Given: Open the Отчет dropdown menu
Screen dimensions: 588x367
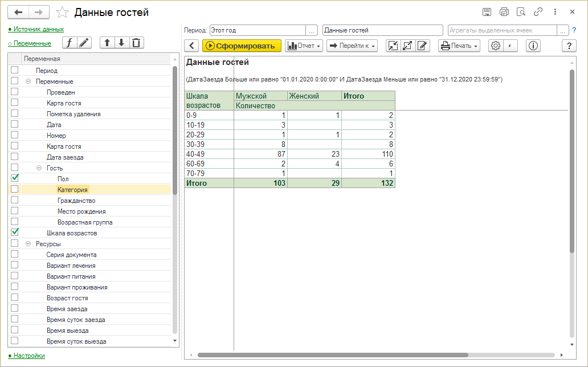Looking at the screenshot, I should [304, 46].
